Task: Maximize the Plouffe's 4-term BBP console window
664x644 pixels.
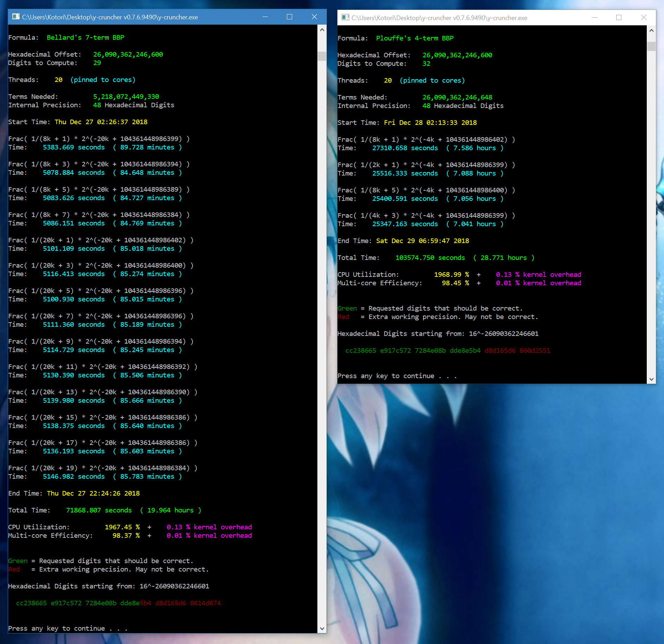Action: [619, 18]
